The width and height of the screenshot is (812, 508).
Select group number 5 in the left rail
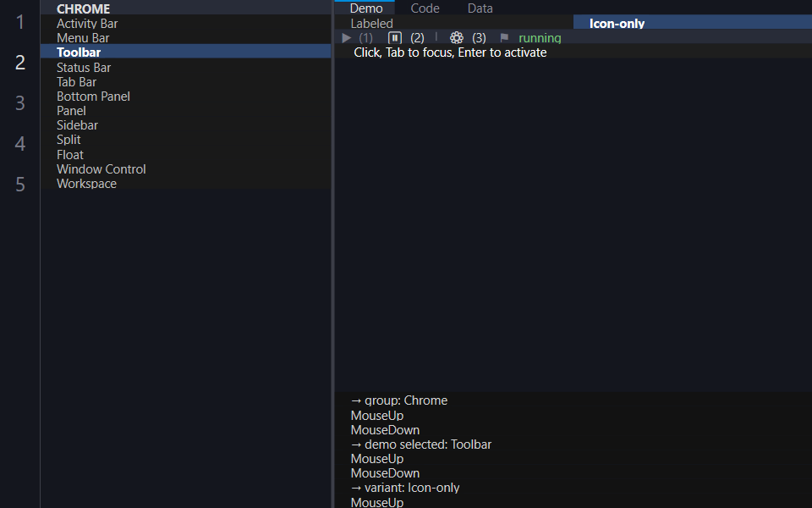20,184
